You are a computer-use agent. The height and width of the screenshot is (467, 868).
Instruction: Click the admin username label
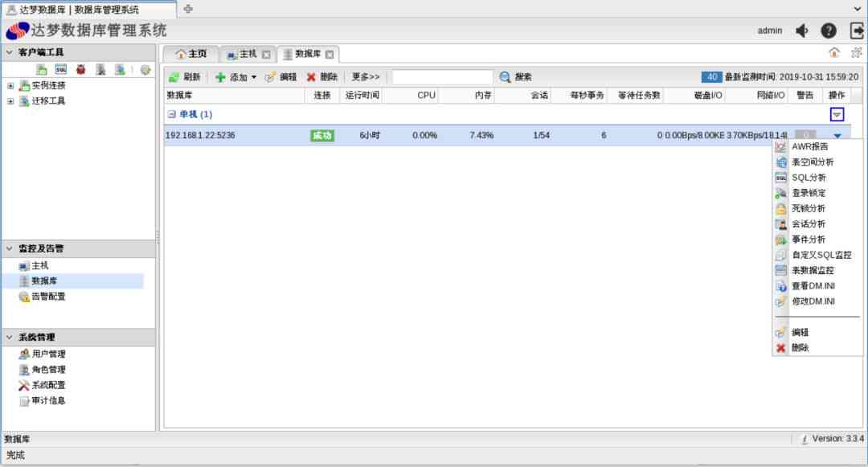(x=770, y=31)
